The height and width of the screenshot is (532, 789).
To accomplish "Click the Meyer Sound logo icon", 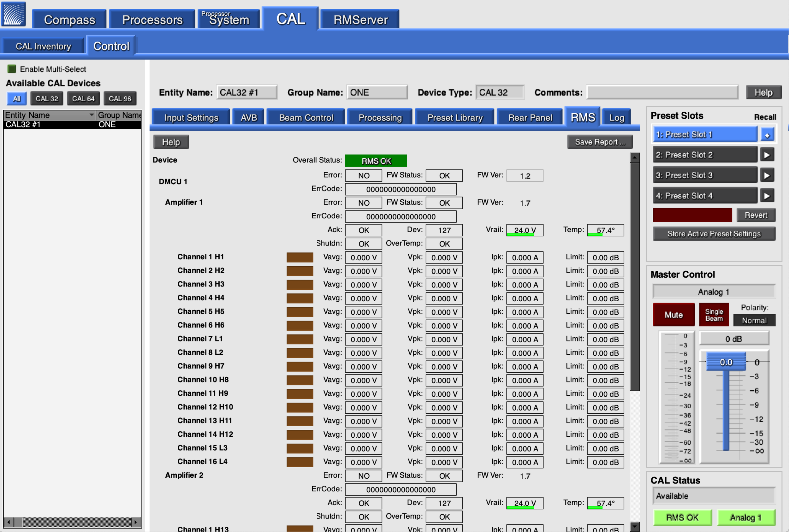I will 14,14.
